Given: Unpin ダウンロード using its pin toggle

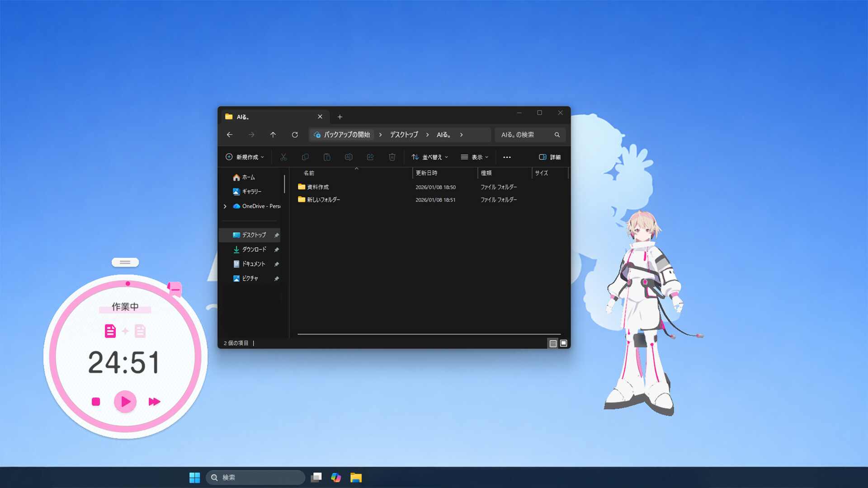Looking at the screenshot, I should [x=276, y=249].
